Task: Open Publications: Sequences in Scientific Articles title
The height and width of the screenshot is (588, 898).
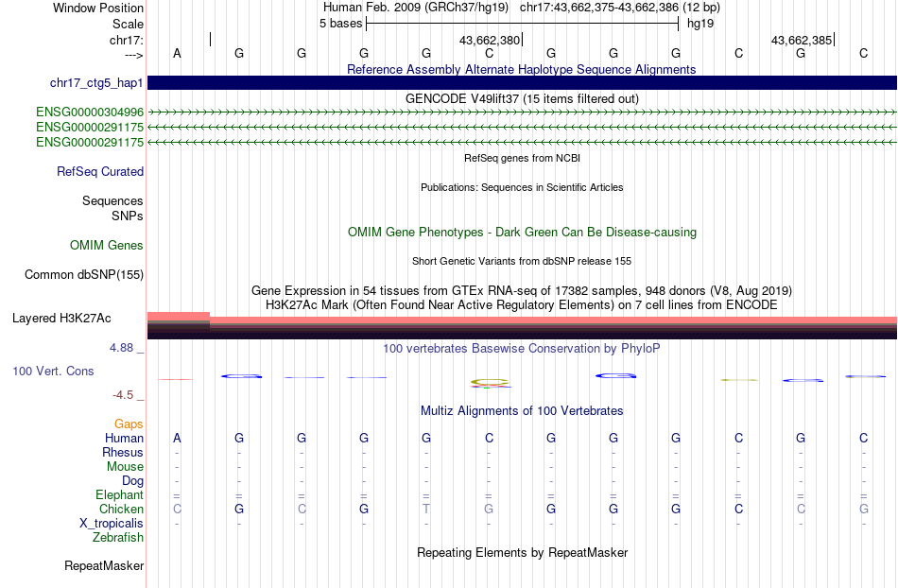Action: 522,187
